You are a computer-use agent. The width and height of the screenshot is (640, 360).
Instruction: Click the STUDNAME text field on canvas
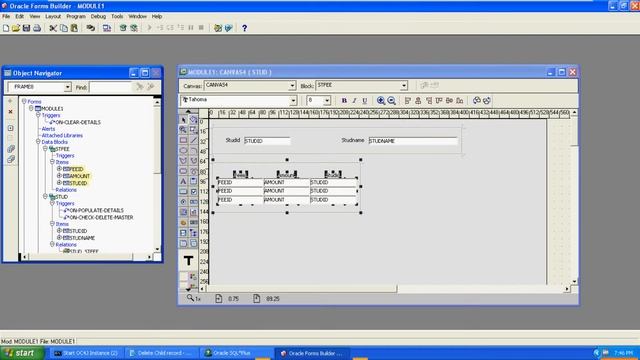pos(413,141)
